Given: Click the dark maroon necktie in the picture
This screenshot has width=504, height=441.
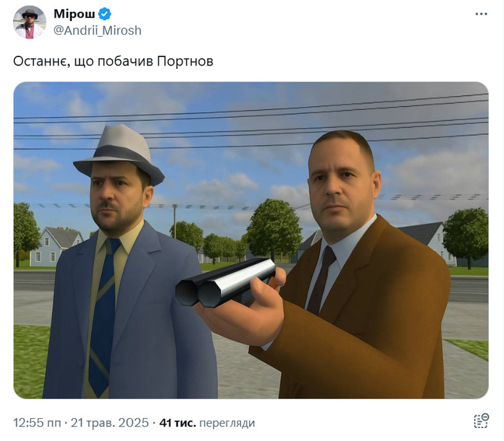Looking at the screenshot, I should click(321, 280).
